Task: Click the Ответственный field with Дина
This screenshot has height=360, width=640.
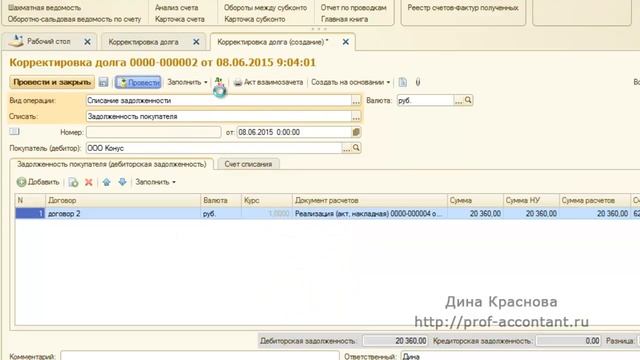Action: (x=520, y=356)
